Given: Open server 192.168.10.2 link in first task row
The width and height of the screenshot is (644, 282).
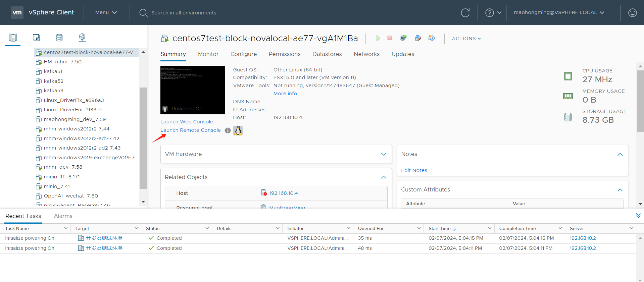Looking at the screenshot, I should (x=583, y=238).
